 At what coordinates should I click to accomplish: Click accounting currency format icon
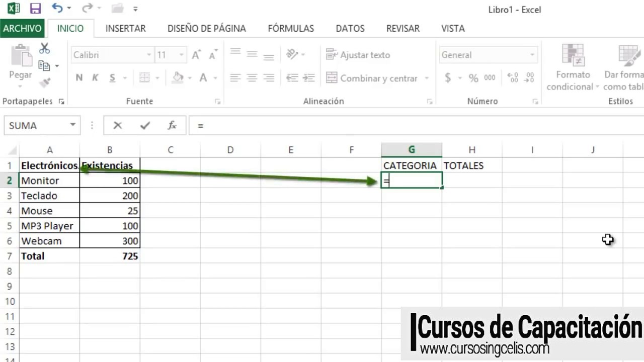point(448,78)
